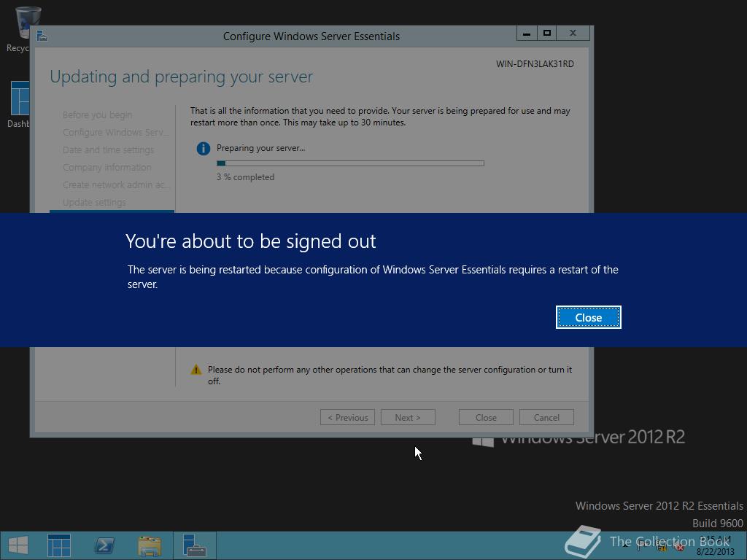Open Windows PowerShell from the taskbar
The width and height of the screenshot is (747, 560).
(104, 545)
